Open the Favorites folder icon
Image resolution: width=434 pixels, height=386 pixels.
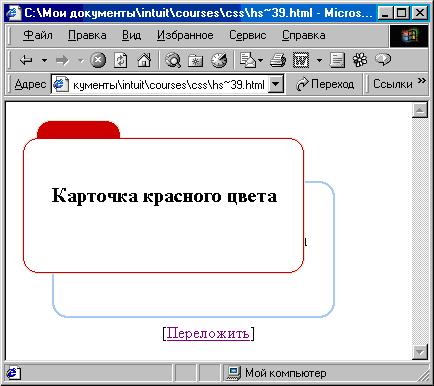point(196,61)
